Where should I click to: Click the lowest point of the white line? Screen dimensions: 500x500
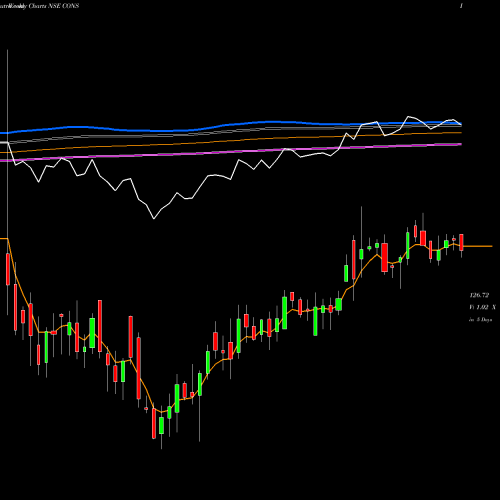point(154,218)
